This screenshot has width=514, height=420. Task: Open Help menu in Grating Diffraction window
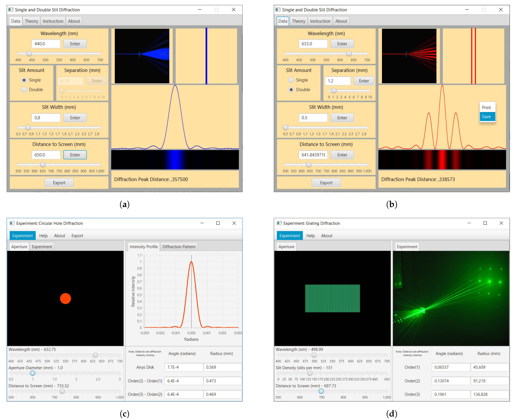311,236
